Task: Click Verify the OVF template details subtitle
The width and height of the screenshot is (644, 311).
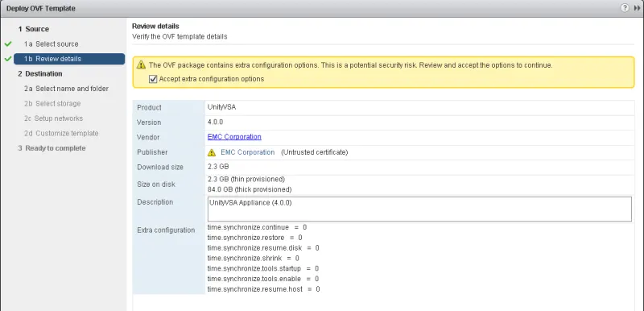Action: coord(180,36)
